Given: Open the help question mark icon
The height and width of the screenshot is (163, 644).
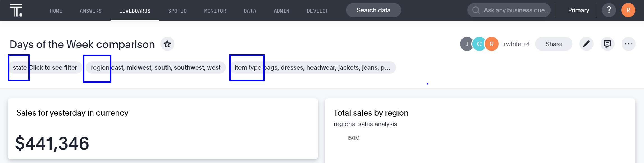Looking at the screenshot, I should pyautogui.click(x=609, y=10).
